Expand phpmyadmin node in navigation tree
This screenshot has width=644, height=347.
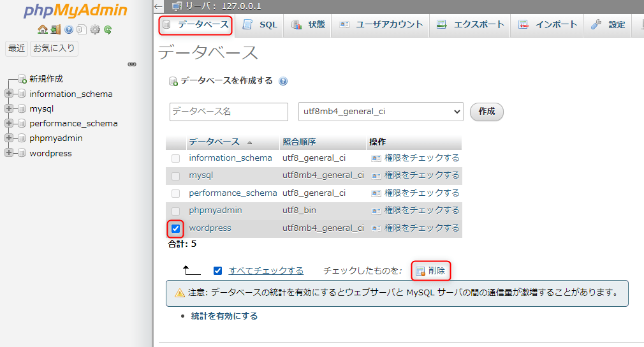pos(9,138)
